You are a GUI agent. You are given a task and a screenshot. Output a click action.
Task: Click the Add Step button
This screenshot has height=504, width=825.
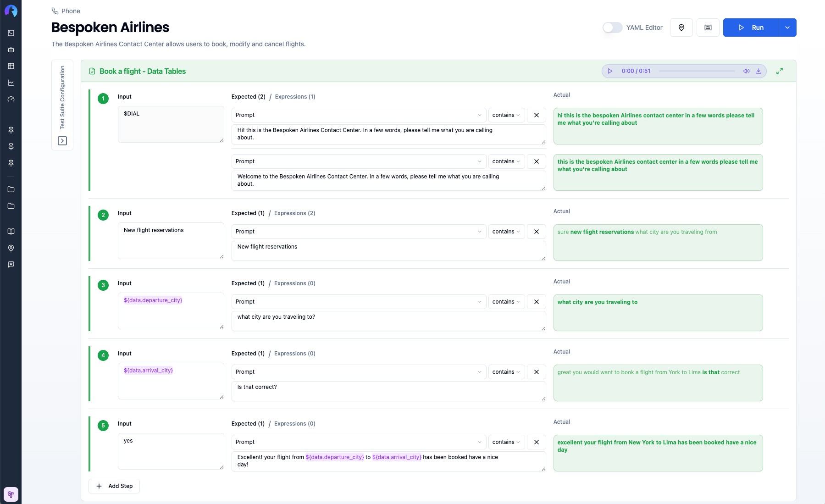[x=114, y=486]
